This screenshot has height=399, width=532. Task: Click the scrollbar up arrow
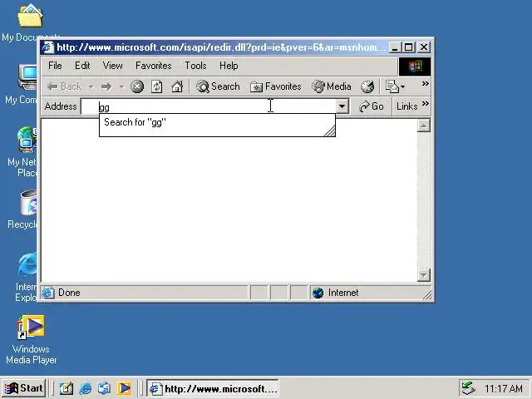point(424,126)
